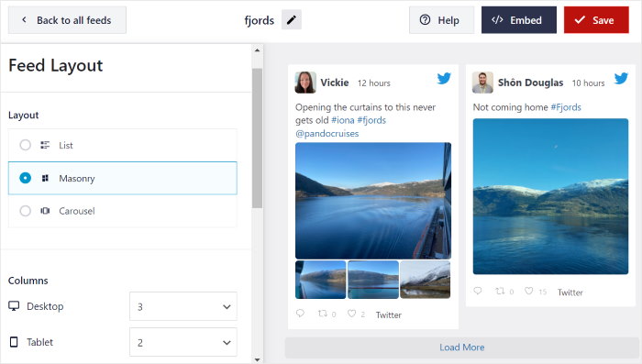Select the Masonry layout radio button
This screenshot has width=642, height=364.
click(x=26, y=178)
